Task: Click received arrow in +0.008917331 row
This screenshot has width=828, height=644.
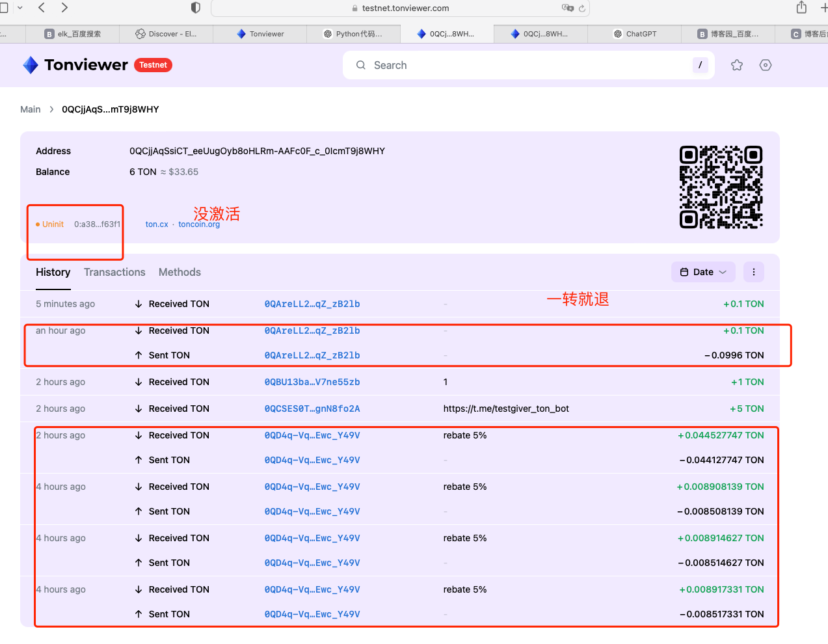Action: (139, 589)
